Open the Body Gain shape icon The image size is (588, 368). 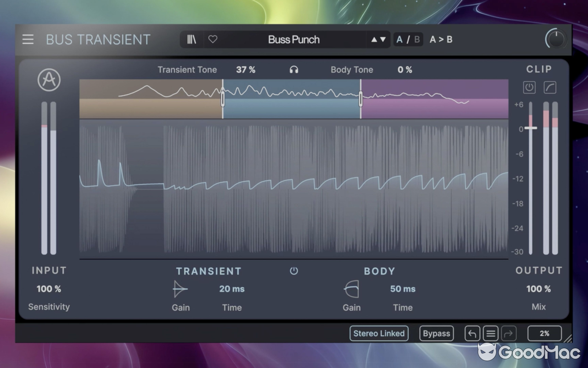351,289
